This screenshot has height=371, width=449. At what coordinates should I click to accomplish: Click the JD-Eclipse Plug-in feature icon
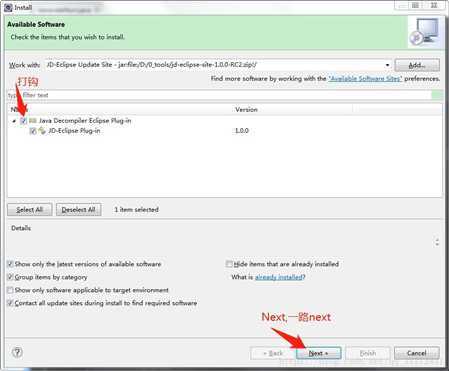click(42, 131)
